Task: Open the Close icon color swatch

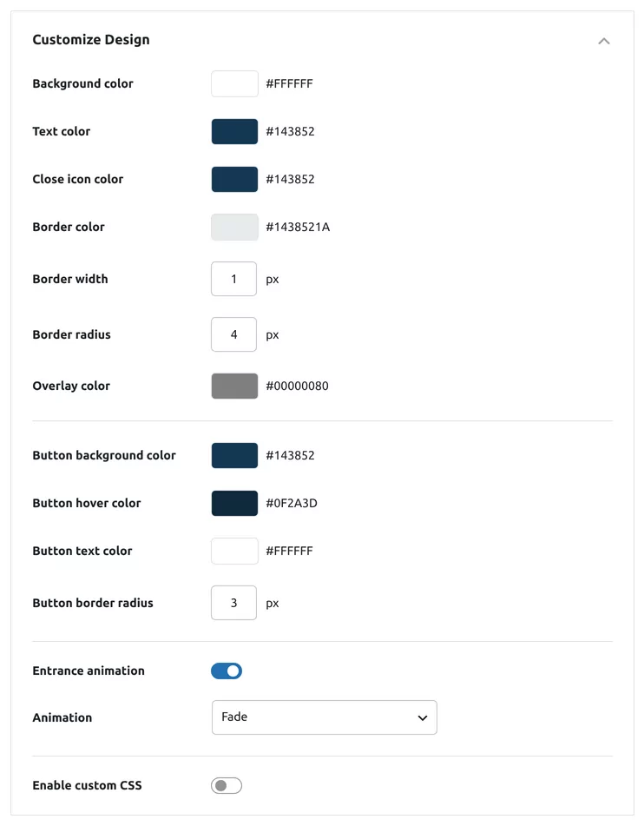Action: click(234, 179)
